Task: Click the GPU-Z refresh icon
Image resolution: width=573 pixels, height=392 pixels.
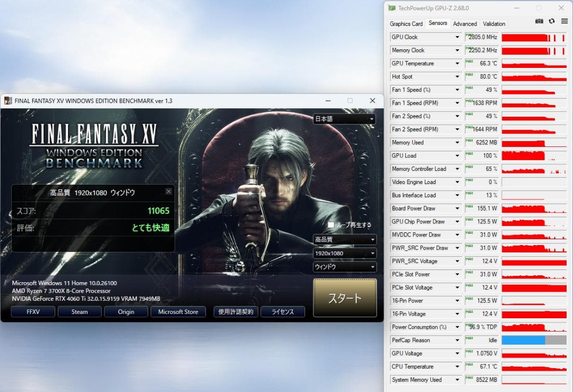Action: pos(552,21)
